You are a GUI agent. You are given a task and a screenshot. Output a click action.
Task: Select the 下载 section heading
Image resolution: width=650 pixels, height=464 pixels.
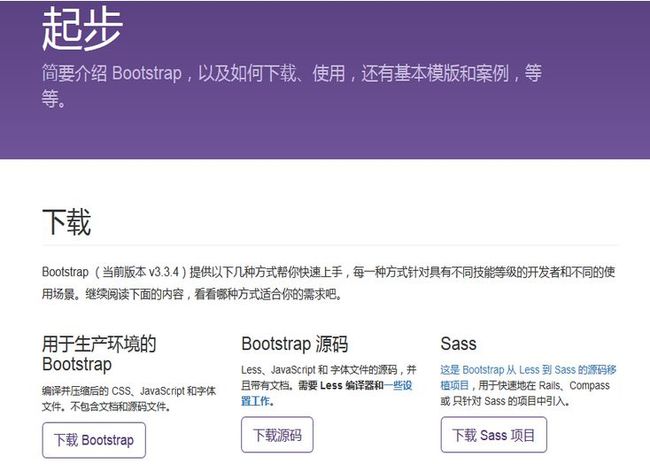pos(66,222)
